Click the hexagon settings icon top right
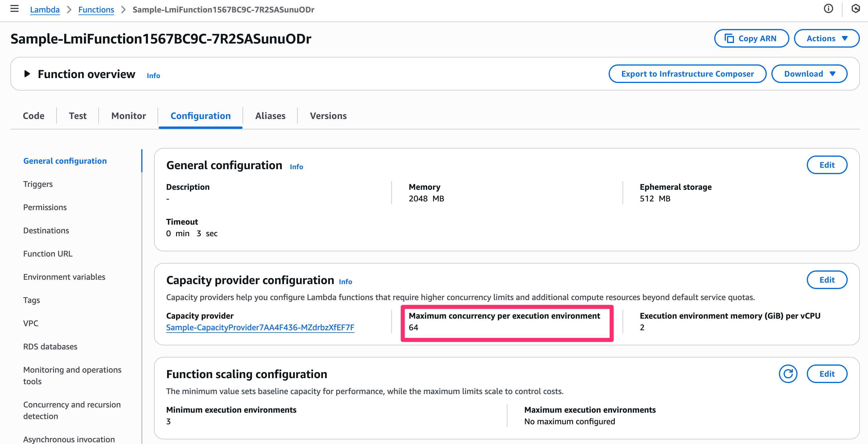 pos(856,9)
